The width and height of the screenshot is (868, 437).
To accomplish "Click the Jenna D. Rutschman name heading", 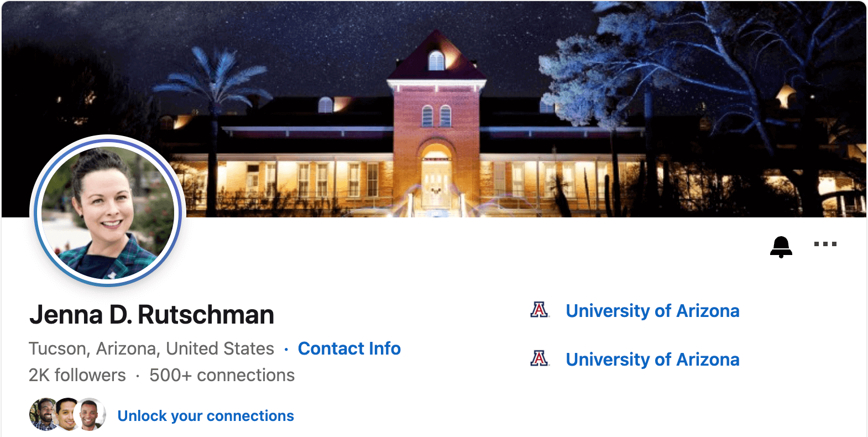I will pyautogui.click(x=151, y=315).
